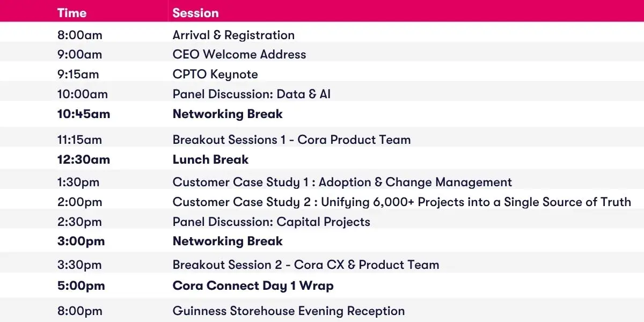Select Breakout Session 2 - Cora CX row
Viewport: 644px width, 322px height.
[322, 265]
